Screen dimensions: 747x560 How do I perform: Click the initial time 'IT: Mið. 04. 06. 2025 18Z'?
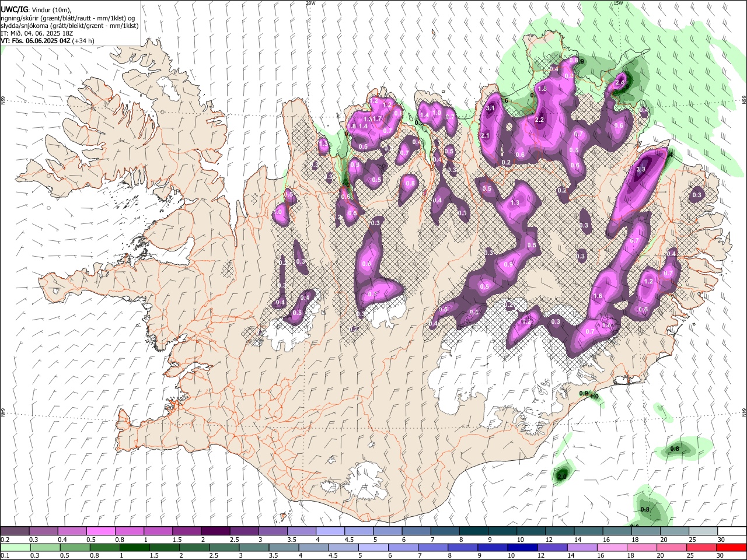(x=36, y=33)
